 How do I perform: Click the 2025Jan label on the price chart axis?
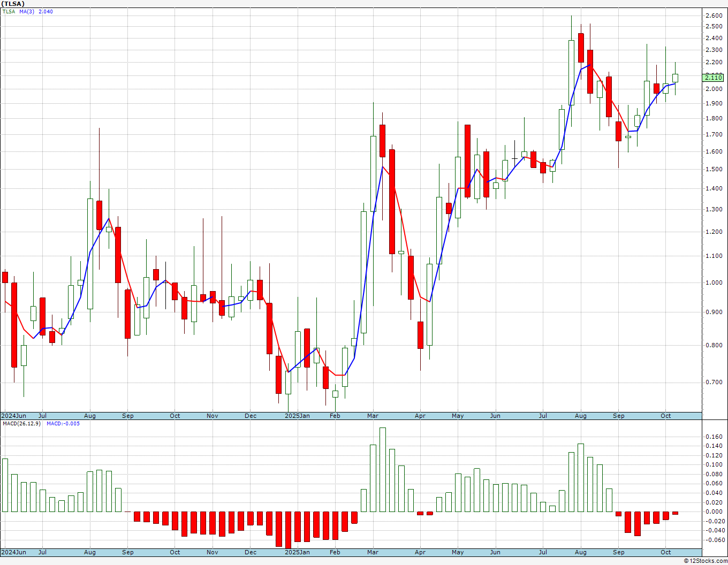297,416
